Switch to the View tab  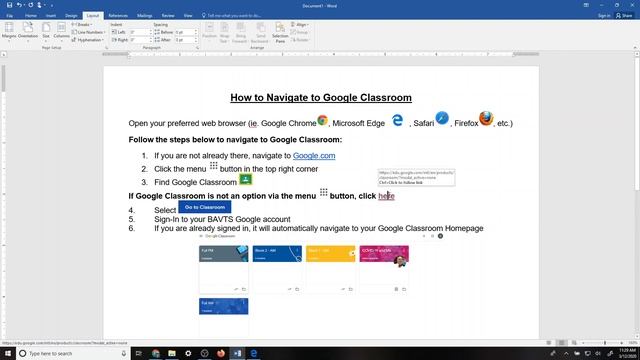188,16
